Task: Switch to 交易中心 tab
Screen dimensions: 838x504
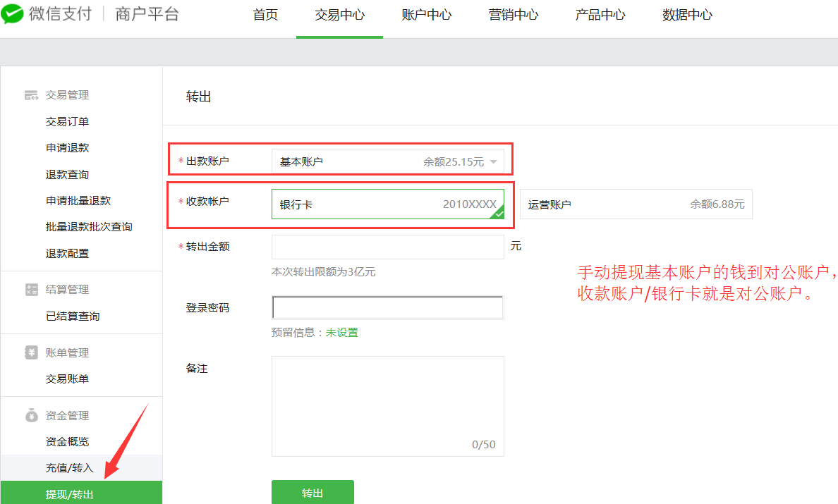Action: tap(340, 15)
